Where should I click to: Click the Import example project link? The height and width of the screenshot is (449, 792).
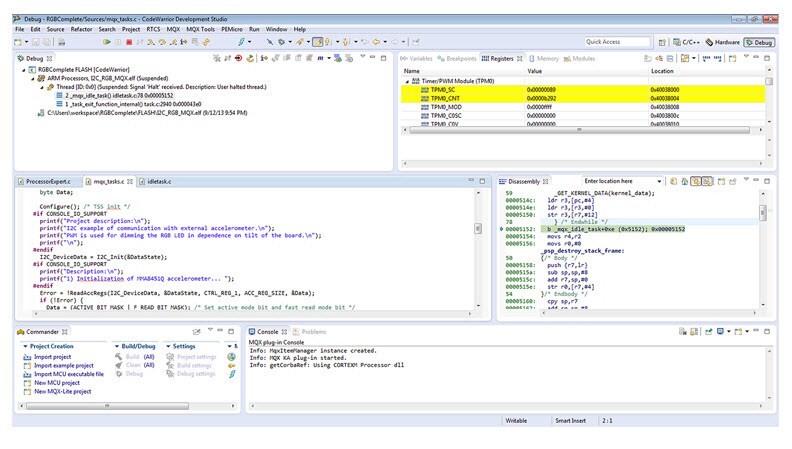(x=65, y=365)
